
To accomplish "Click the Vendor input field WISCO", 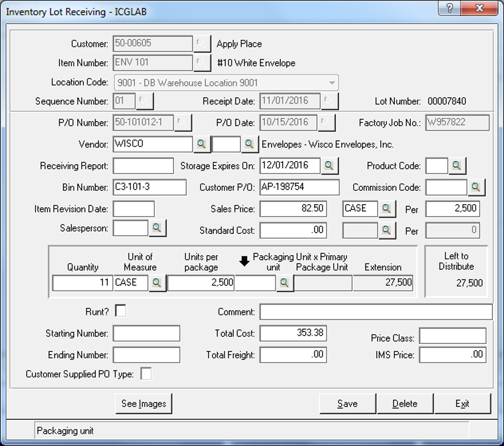I will pyautogui.click(x=153, y=143).
